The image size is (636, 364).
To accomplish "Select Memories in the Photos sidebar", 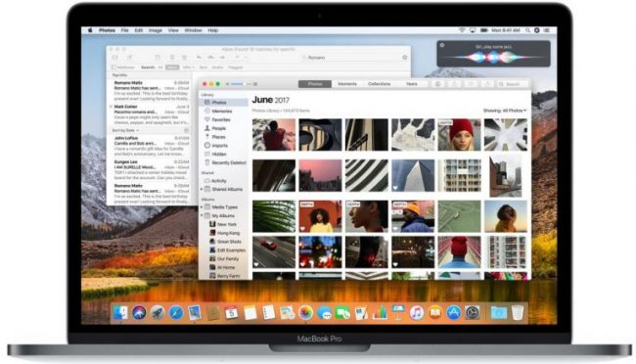I will pyautogui.click(x=222, y=111).
